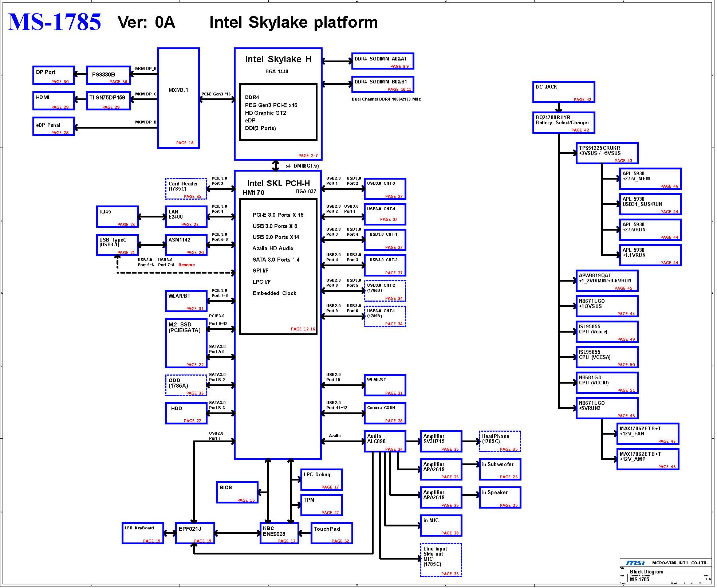Click the EPF021J block
Viewport: 717px width, 588px height.
(195, 533)
